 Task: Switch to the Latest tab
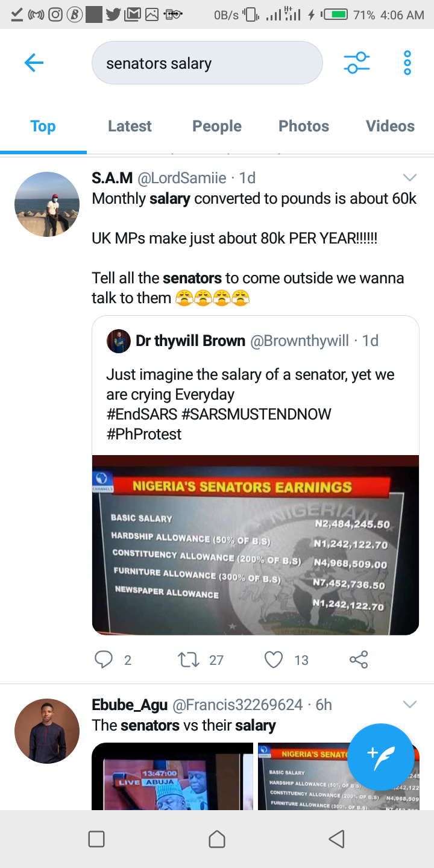click(x=130, y=126)
